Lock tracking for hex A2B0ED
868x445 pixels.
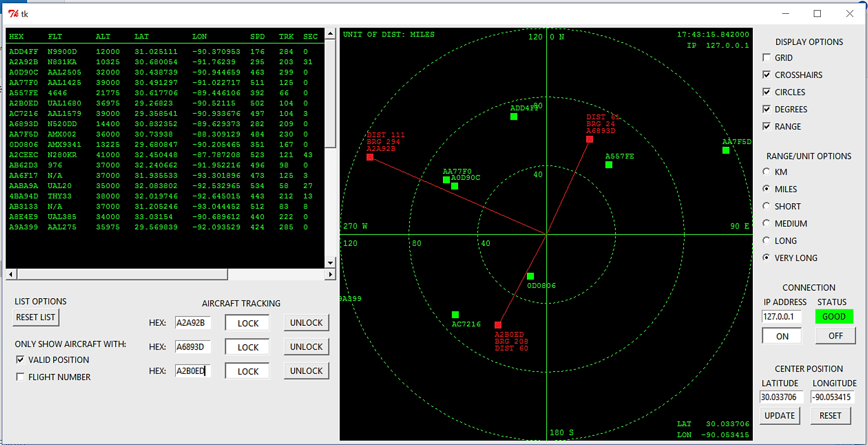(x=247, y=371)
